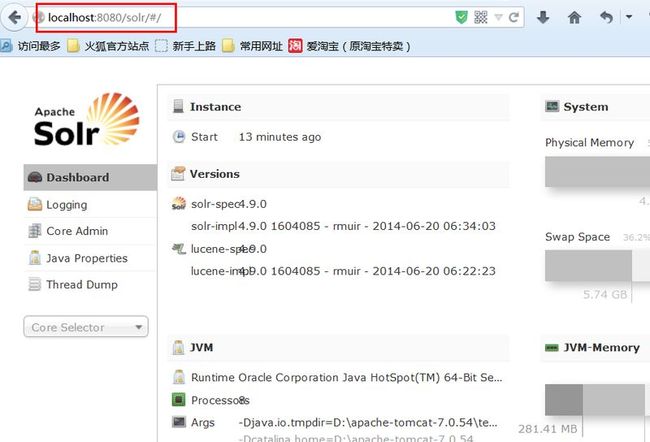Open Thread Dump in the sidebar
Screen dimensions: 650x442
coord(90,284)
